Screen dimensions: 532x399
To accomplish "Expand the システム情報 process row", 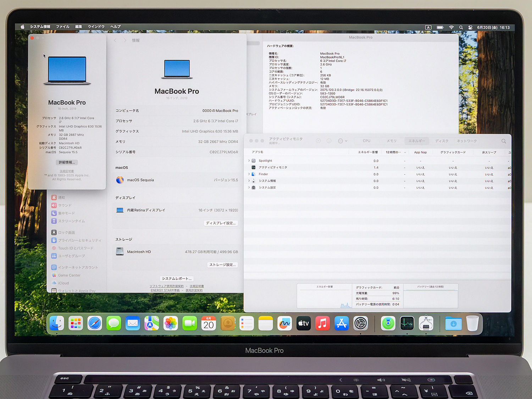I will click(x=249, y=181).
